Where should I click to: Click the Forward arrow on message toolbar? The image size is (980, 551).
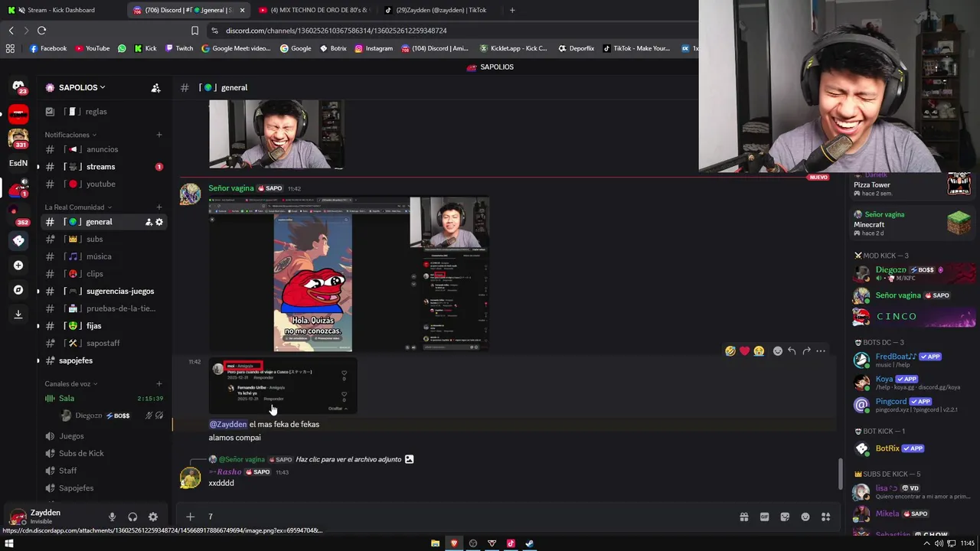coord(806,351)
